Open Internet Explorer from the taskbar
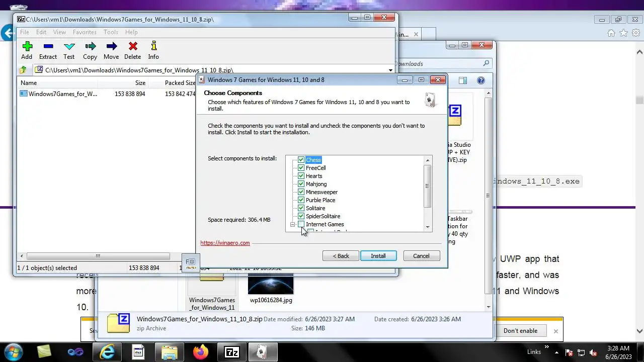Image resolution: width=644 pixels, height=362 pixels. 107,352
